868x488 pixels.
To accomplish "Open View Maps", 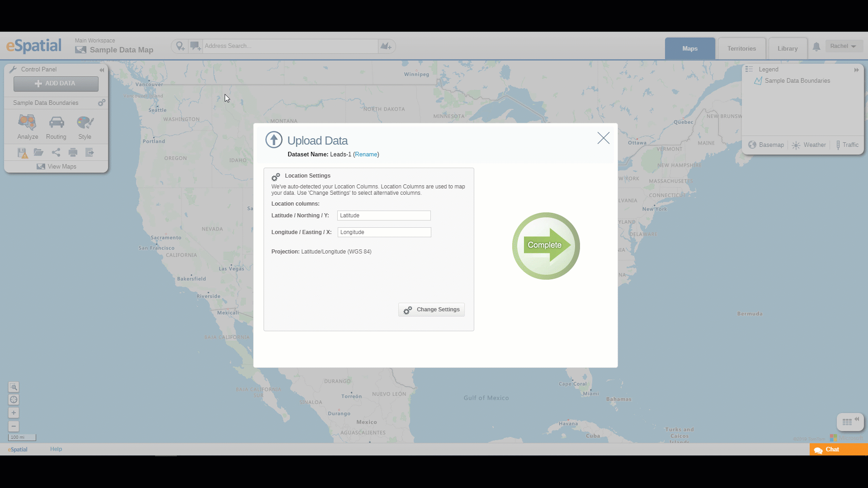I will coord(56,167).
